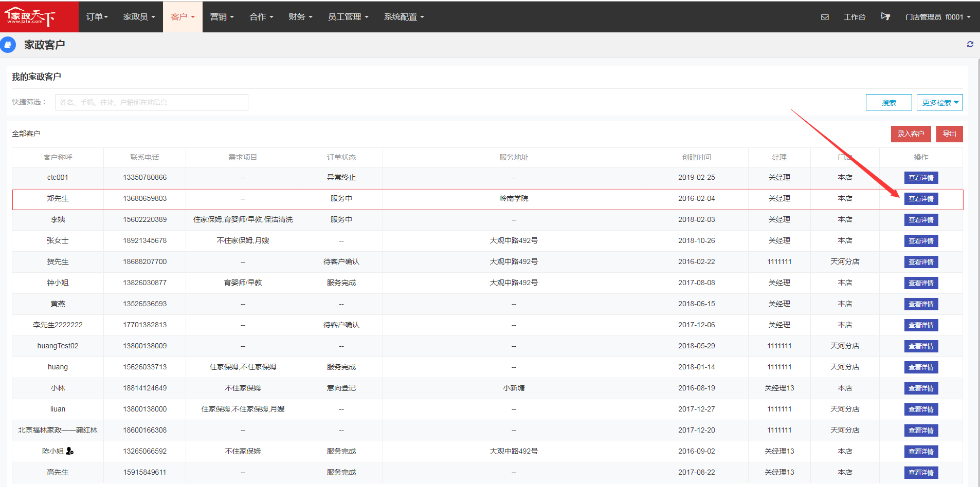The height and width of the screenshot is (487, 980).
Task: Open 查看详情 for 李姨
Action: pos(921,220)
